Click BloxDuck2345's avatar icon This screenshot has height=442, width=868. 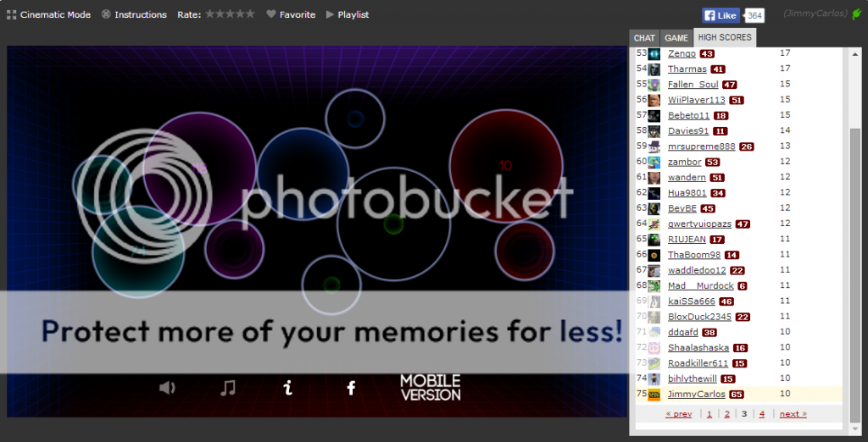(x=654, y=318)
